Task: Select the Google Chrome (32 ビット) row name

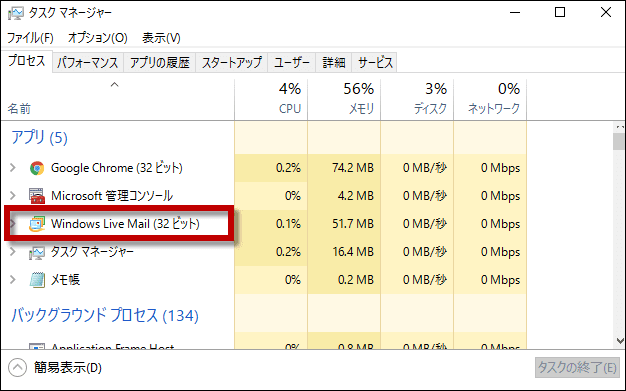Action: 117,168
